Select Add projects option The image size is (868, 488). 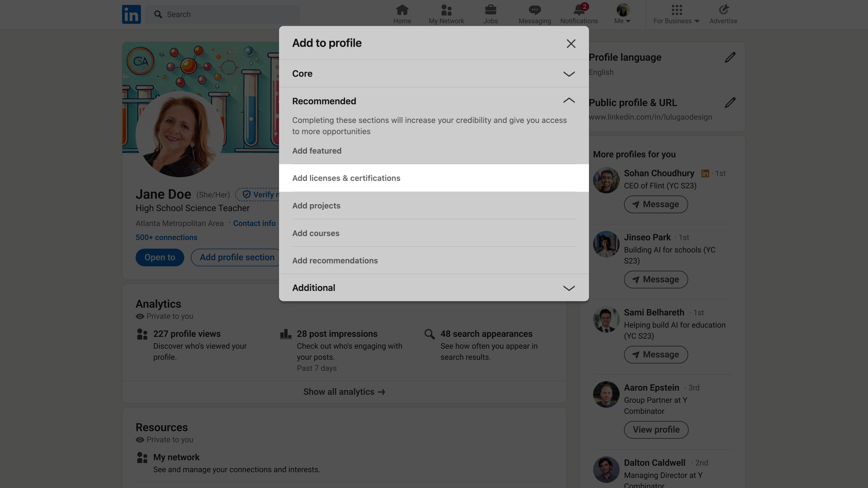tap(434, 206)
